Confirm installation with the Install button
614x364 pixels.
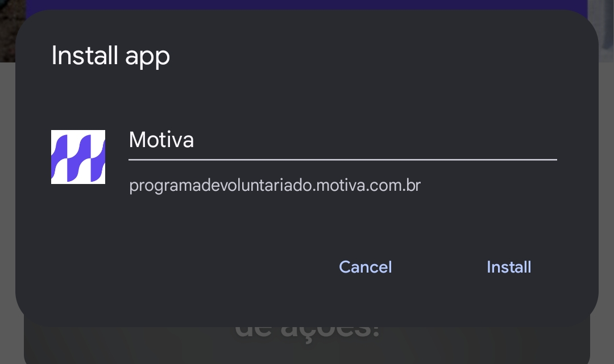click(509, 267)
